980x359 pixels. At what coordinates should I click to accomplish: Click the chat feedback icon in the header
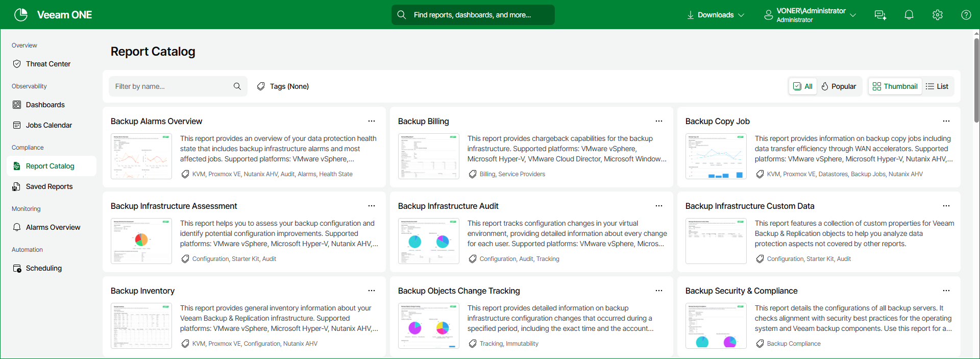coord(880,15)
